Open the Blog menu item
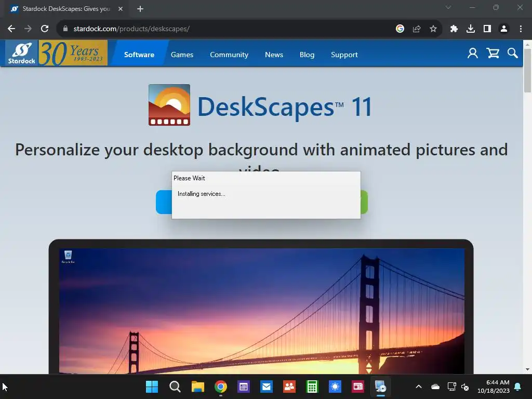The width and height of the screenshot is (532, 399). [x=307, y=55]
